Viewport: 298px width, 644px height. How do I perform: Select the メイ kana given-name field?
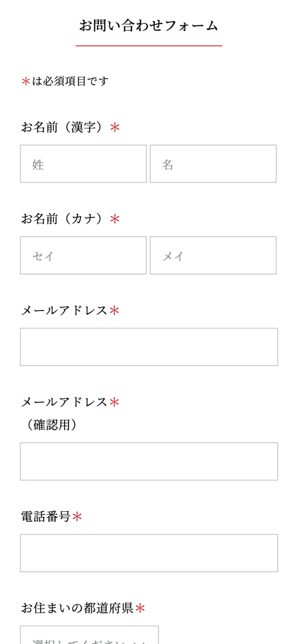213,255
